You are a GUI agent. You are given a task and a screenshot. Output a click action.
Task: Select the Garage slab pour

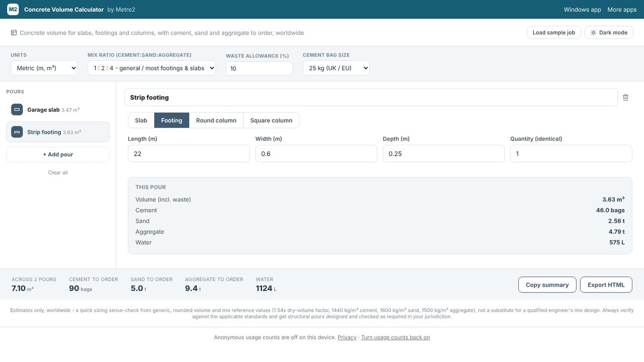pyautogui.click(x=58, y=110)
